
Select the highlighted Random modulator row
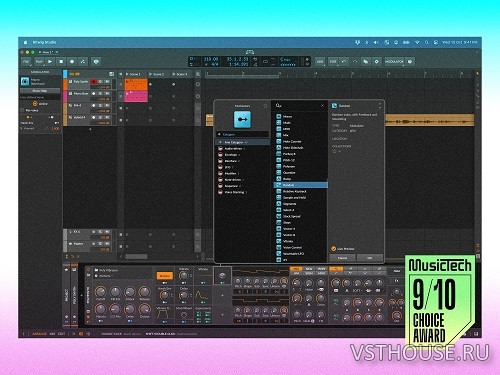pos(300,185)
